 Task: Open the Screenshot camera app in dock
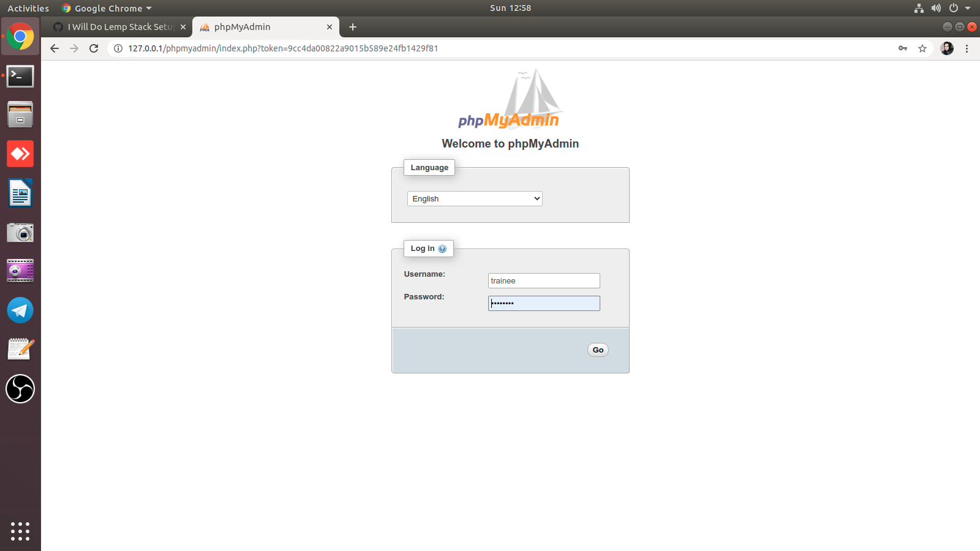pyautogui.click(x=20, y=232)
